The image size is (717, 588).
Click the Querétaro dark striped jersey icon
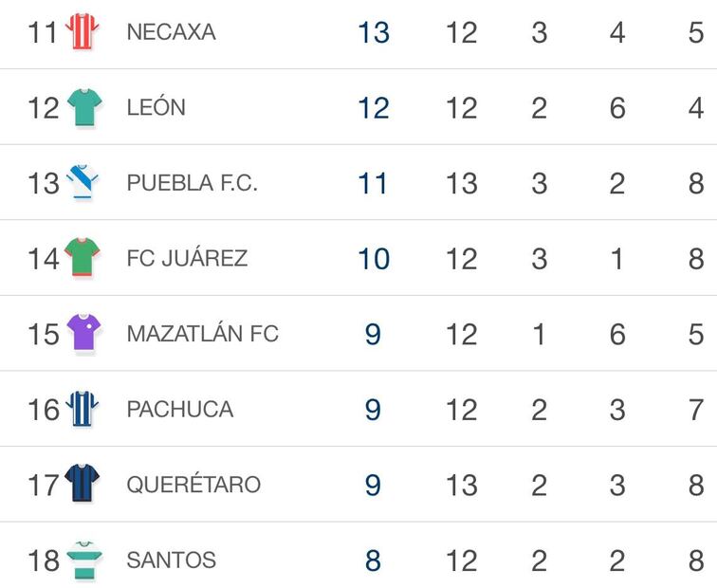(83, 484)
